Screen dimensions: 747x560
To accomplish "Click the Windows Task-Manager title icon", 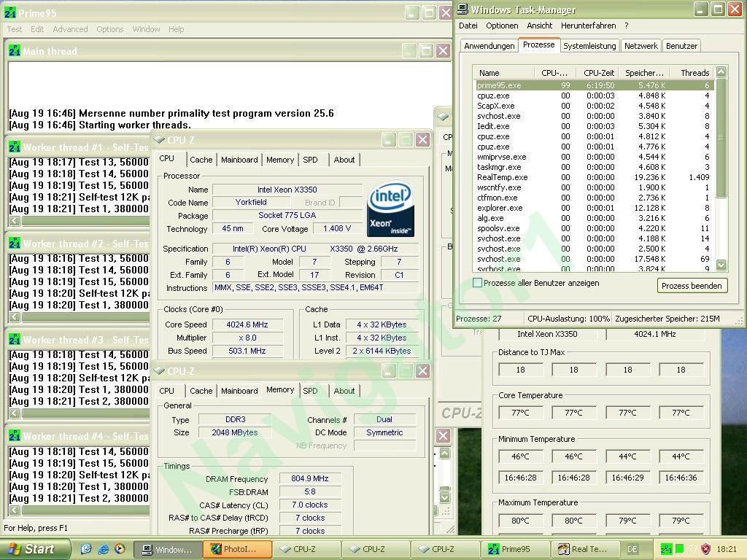I will [x=462, y=9].
